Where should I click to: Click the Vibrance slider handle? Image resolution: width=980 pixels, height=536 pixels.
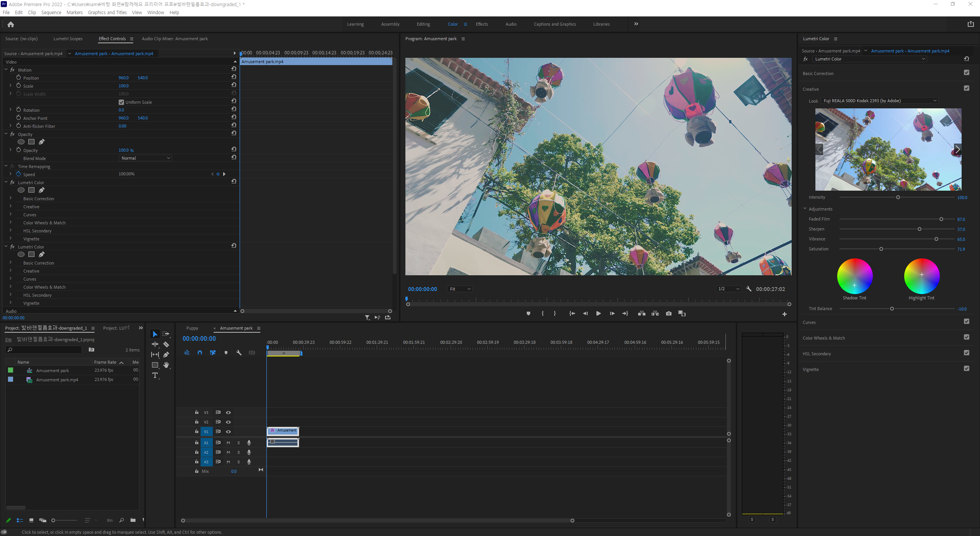tap(936, 239)
